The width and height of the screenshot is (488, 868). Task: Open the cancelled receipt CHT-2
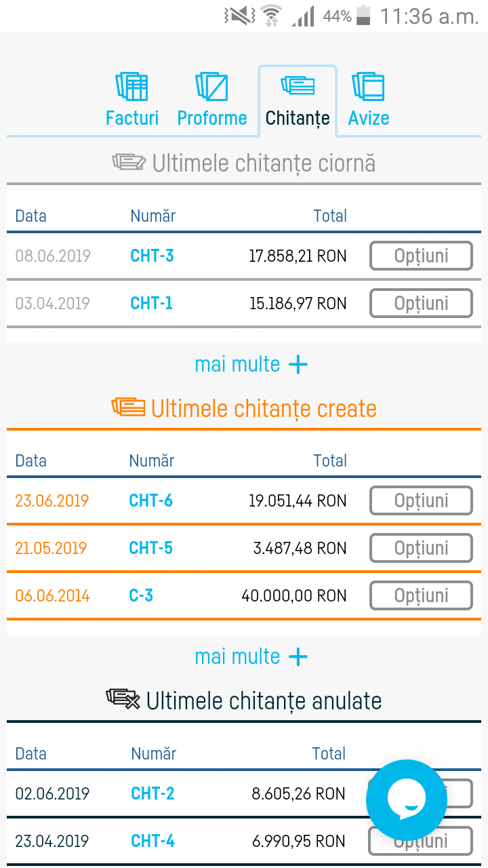click(x=152, y=793)
